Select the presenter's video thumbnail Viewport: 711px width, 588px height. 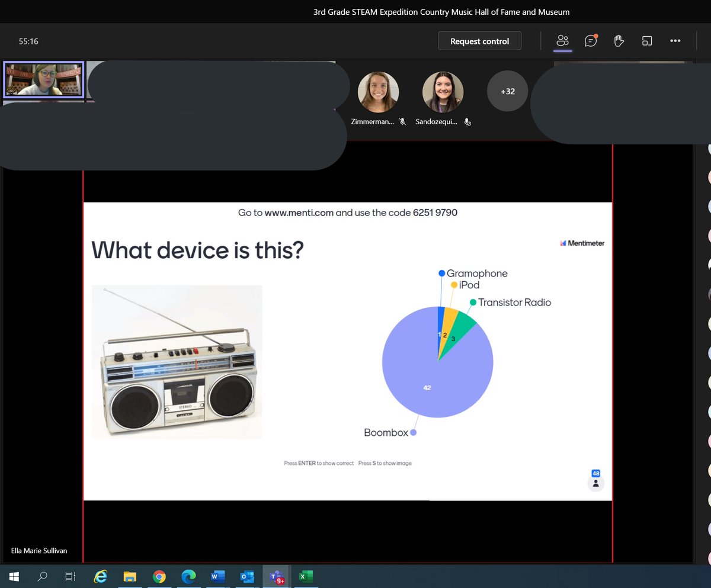pyautogui.click(x=43, y=79)
